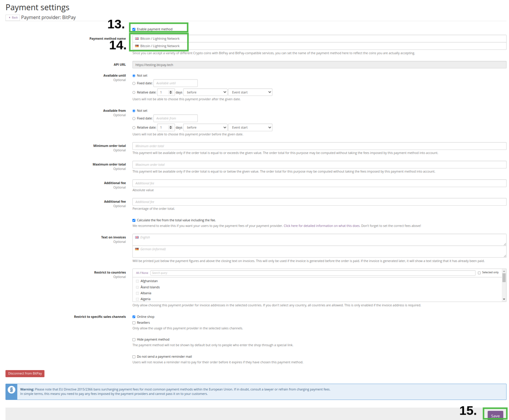Screen dimensions: 509x420
Task: Uncheck the Enable payment method checkbox
Action: (x=134, y=29)
